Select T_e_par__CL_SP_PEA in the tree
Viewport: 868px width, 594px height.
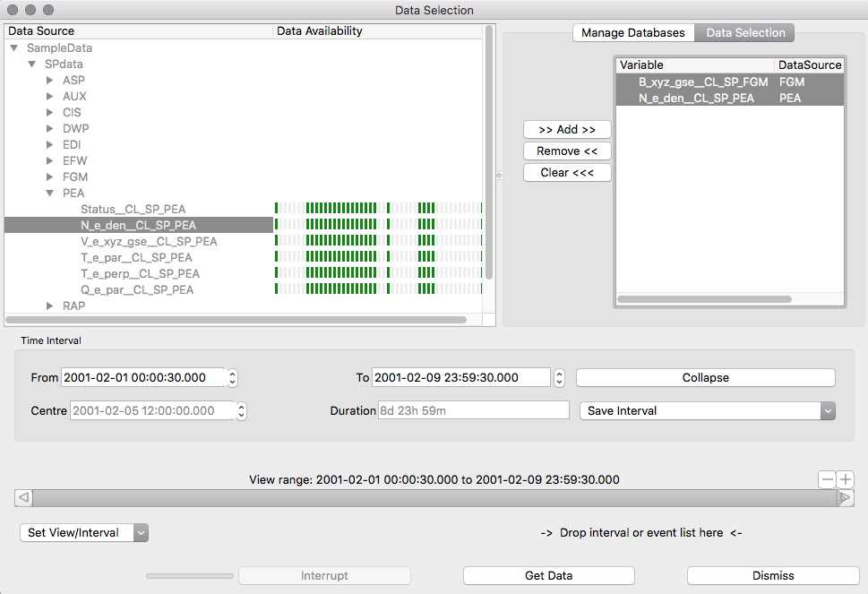(136, 258)
